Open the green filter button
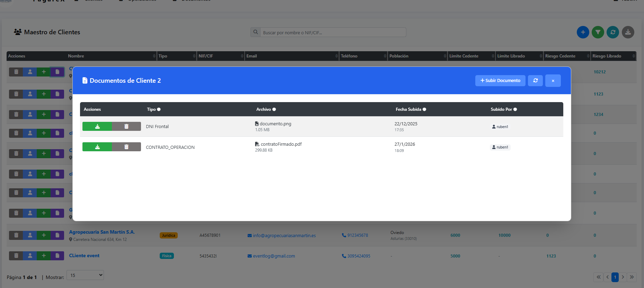Viewport: 644px width, 288px height. tap(598, 32)
